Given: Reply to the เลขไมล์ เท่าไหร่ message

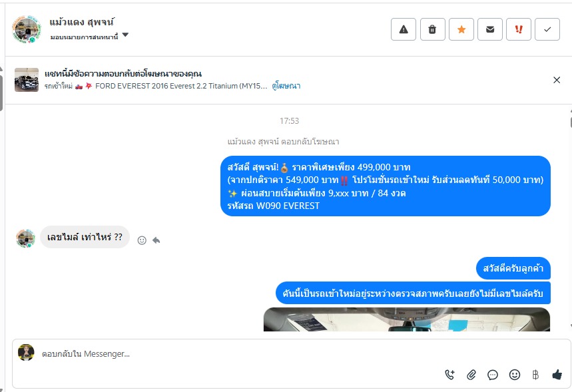Looking at the screenshot, I should tap(156, 240).
